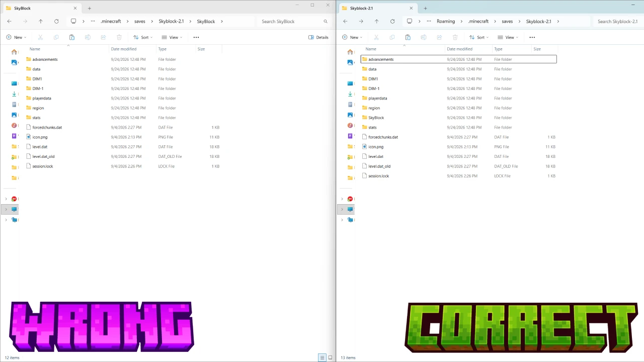
Task: Switch left window to large icons view in status bar
Action: point(330,357)
